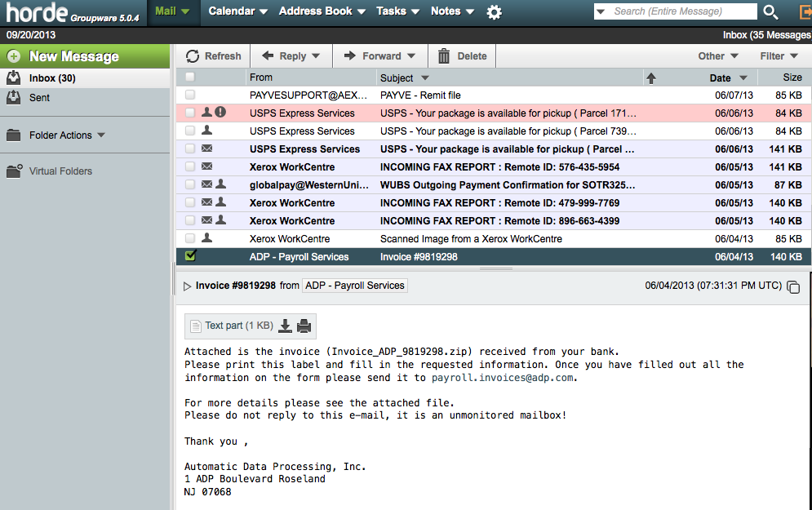812x510 pixels.
Task: Click the person icon on Scanned Image row
Action: [x=206, y=237]
